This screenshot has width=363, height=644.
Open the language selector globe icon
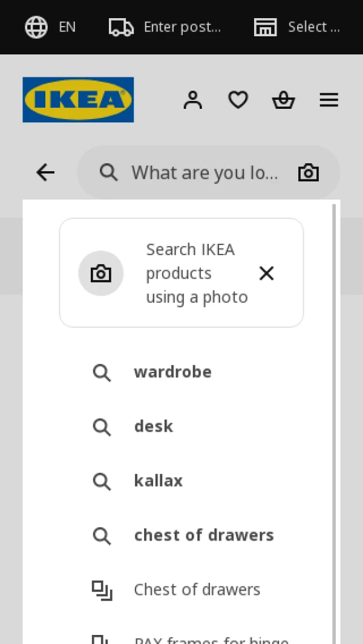pos(36,27)
